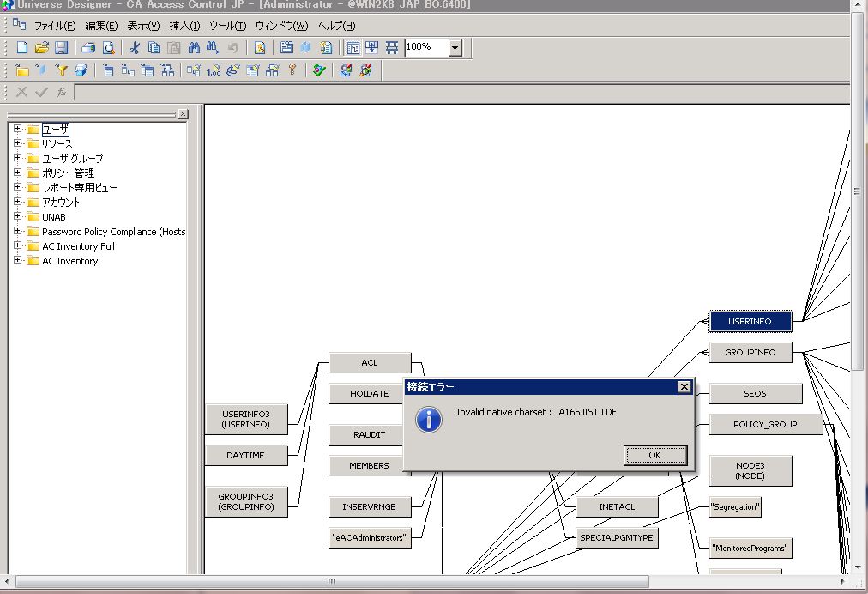Image resolution: width=868 pixels, height=594 pixels.
Task: Launch the Quick Design Wizard icon
Action: tap(260, 48)
